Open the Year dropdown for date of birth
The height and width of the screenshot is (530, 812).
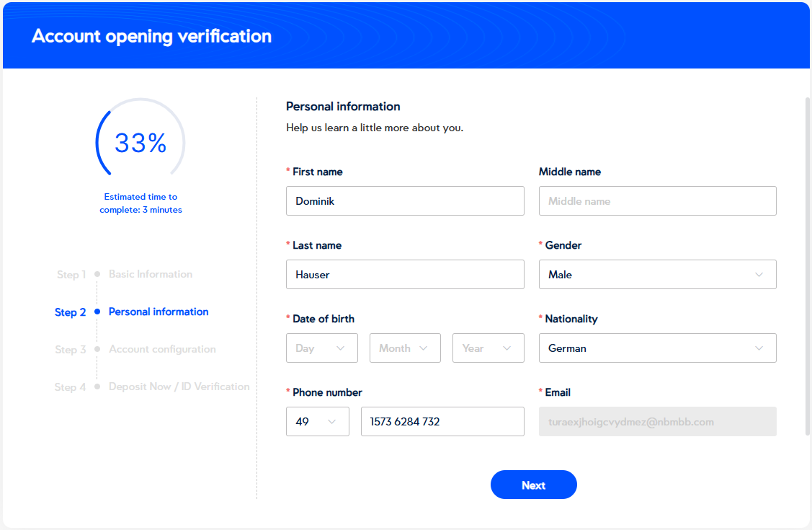[488, 348]
